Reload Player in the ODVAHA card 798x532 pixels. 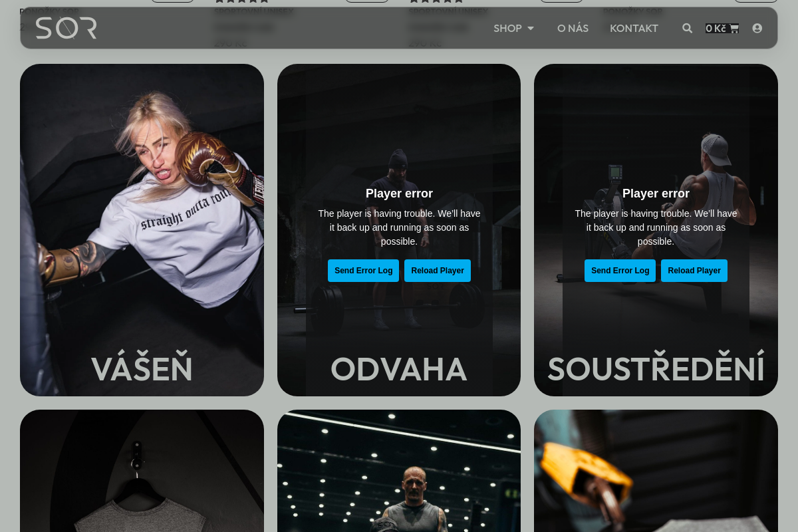tap(438, 271)
